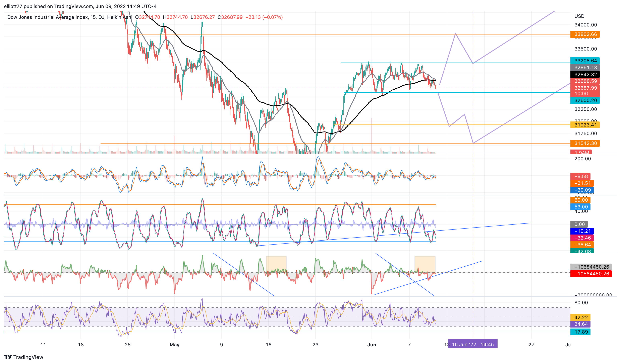Click the low value L32676.27

[203, 17]
